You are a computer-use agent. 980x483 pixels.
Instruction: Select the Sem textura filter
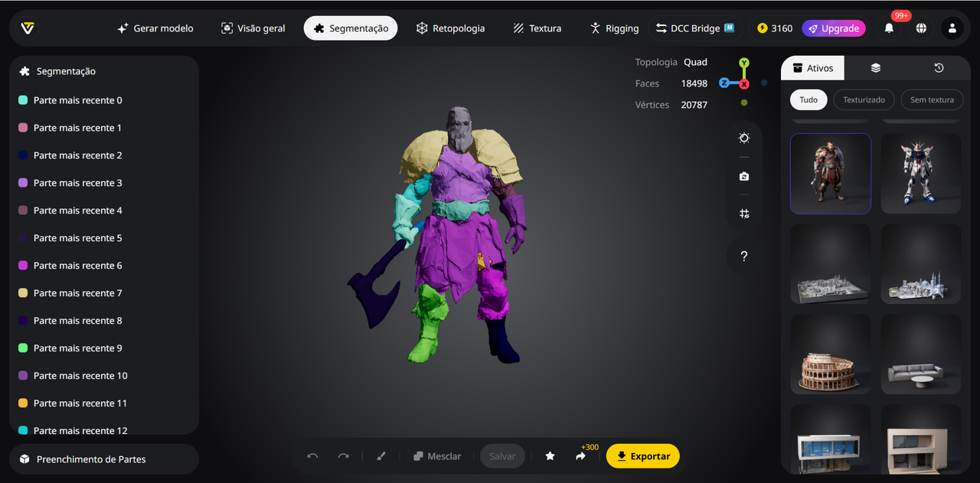pyautogui.click(x=932, y=100)
